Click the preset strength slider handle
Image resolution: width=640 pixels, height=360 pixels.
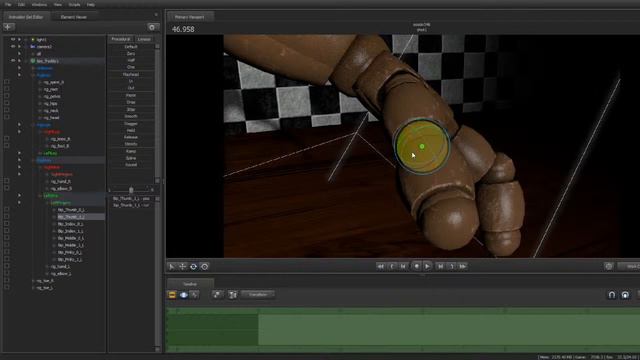131,190
